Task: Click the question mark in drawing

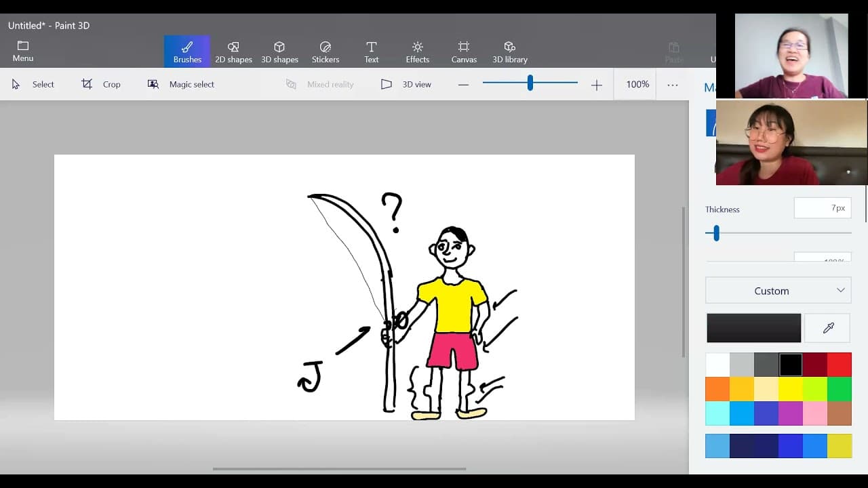Action: pos(392,212)
